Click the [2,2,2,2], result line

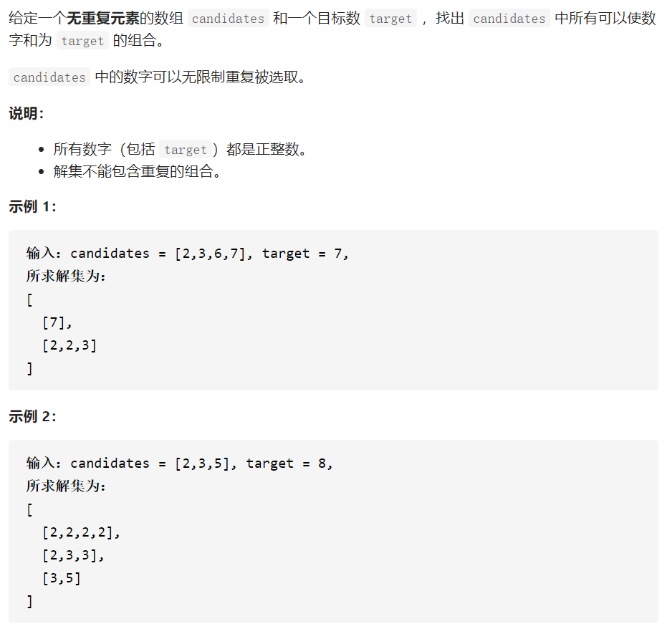coord(81,532)
